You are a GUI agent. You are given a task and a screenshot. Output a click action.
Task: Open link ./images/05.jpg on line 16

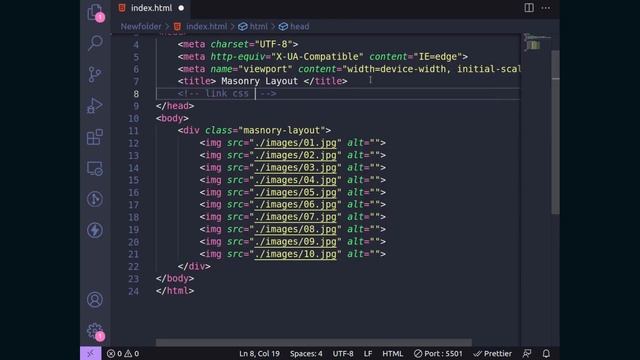296,192
